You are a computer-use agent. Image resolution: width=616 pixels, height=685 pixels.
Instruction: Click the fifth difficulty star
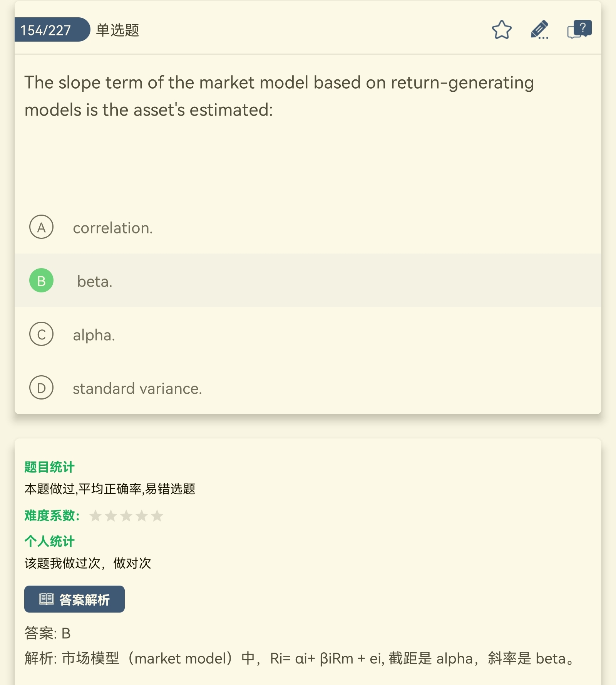(157, 515)
